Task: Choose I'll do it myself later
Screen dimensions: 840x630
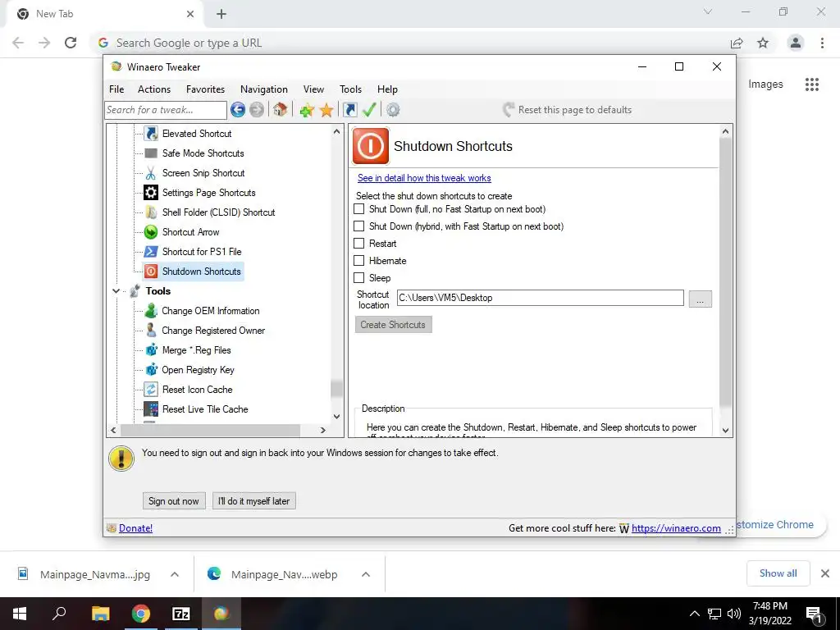Action: coord(254,501)
